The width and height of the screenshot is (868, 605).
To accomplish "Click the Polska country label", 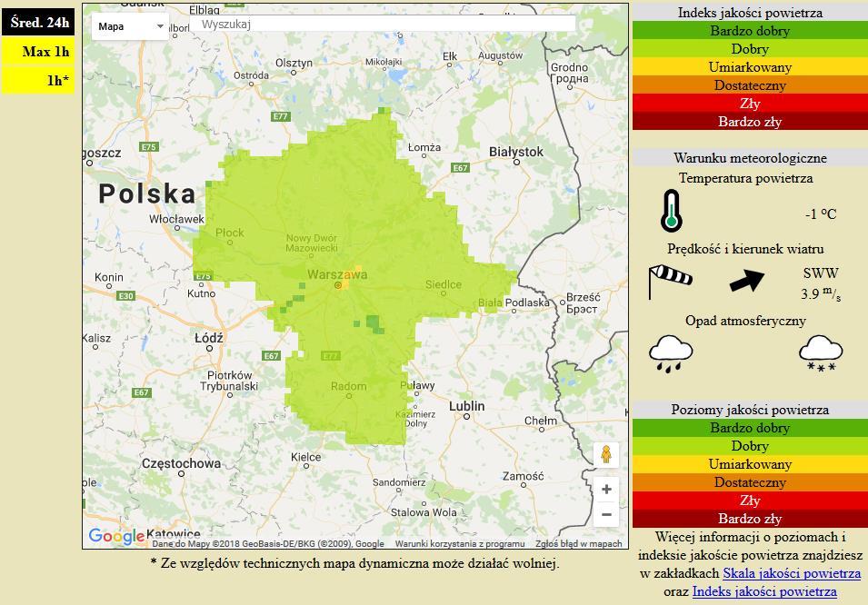I will click(147, 193).
